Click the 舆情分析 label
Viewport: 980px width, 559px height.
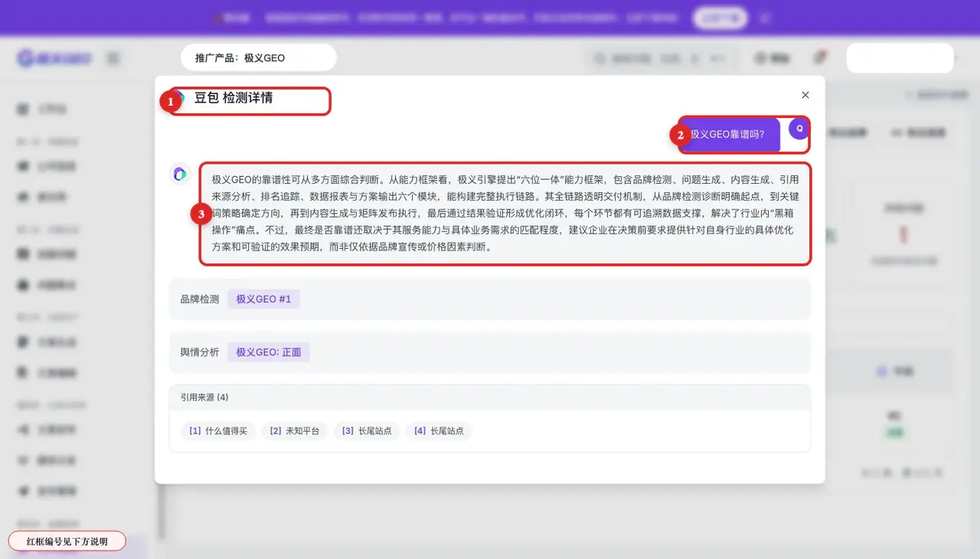coord(200,352)
